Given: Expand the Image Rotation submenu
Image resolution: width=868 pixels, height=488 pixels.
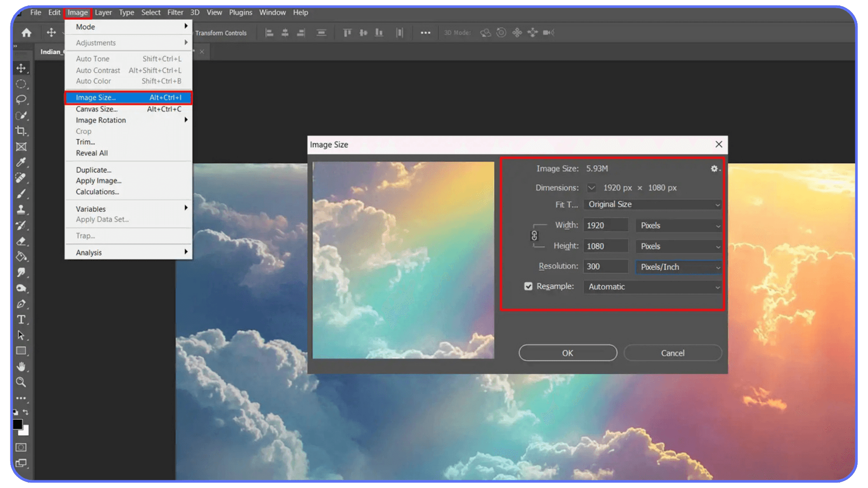Looking at the screenshot, I should [128, 120].
